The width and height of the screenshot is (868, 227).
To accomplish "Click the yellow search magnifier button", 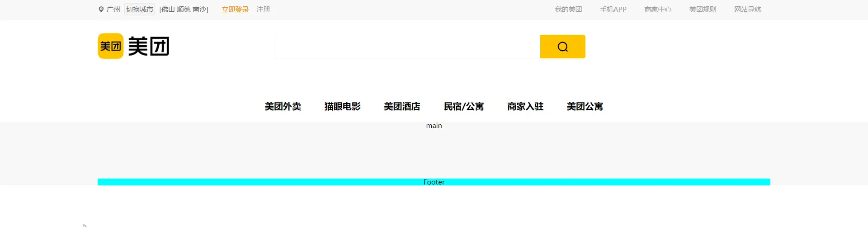I will coord(562,47).
